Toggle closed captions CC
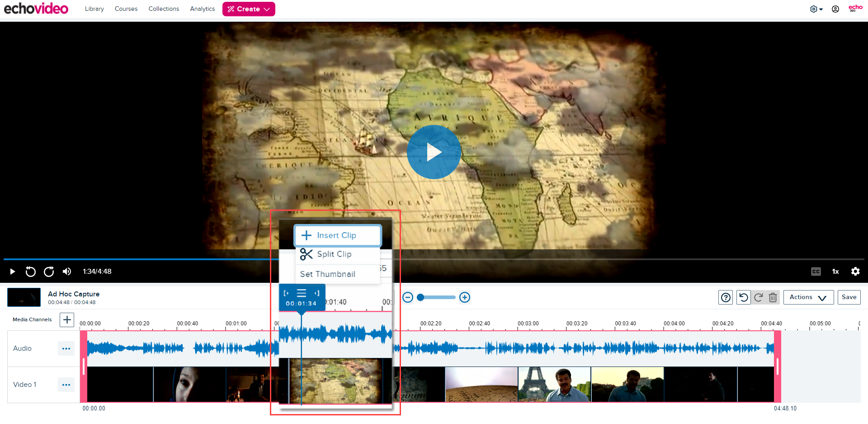This screenshot has height=424, width=868. 816,272
